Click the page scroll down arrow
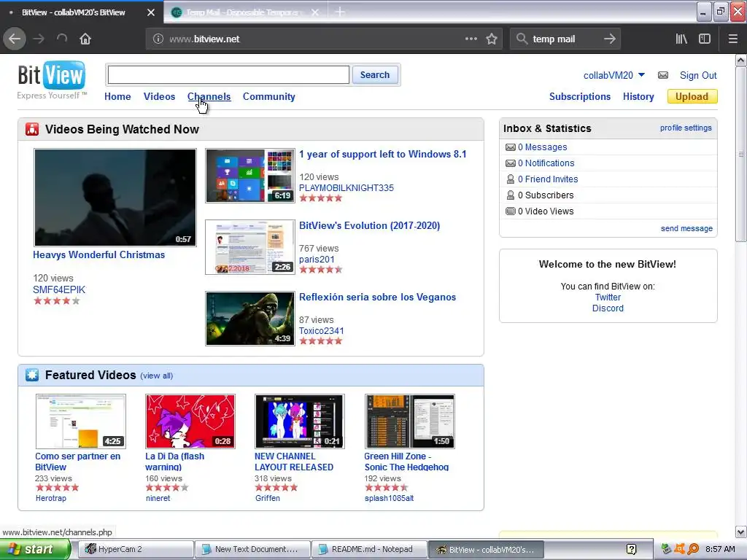The height and width of the screenshot is (560, 747). tap(740, 532)
